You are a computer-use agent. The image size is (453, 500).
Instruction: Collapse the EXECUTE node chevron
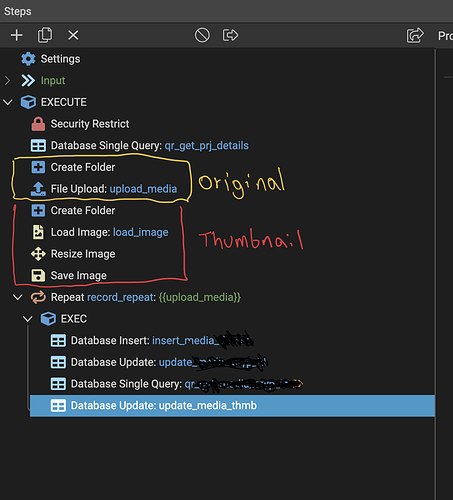[7, 102]
